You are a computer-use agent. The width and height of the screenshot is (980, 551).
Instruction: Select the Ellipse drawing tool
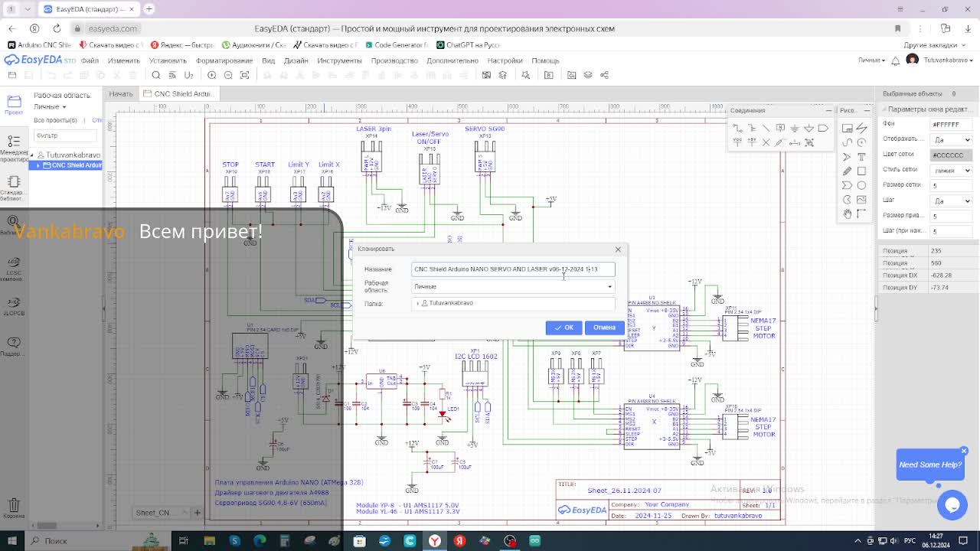861,185
